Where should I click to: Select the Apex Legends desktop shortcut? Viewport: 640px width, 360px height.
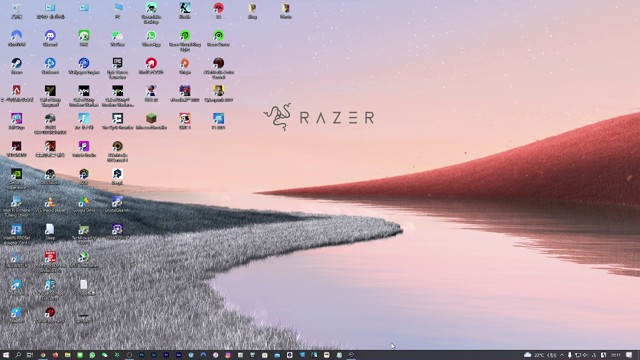coord(17,93)
